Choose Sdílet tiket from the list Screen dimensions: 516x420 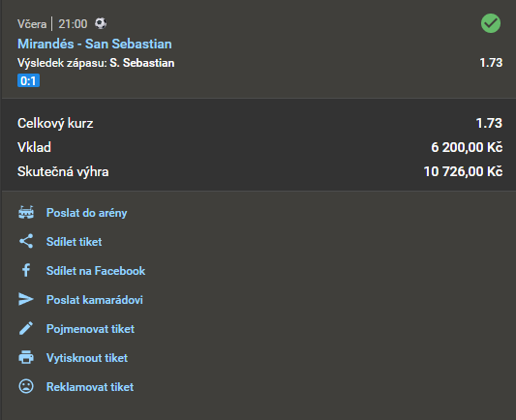tap(74, 242)
